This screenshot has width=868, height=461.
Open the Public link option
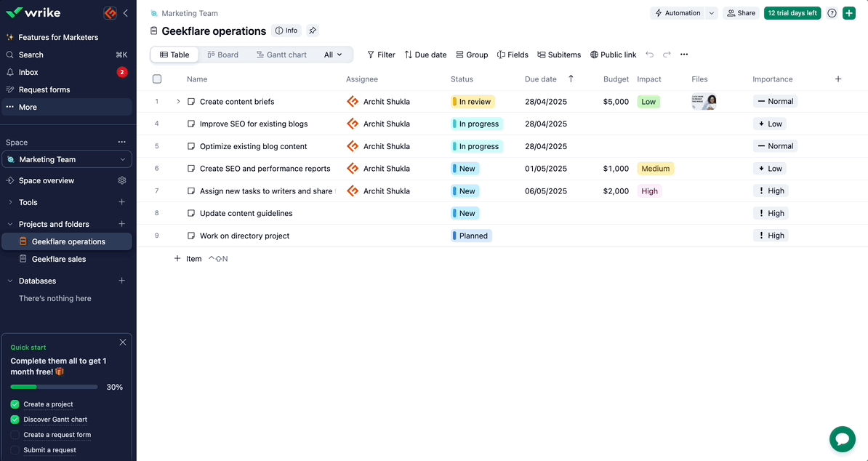click(614, 55)
